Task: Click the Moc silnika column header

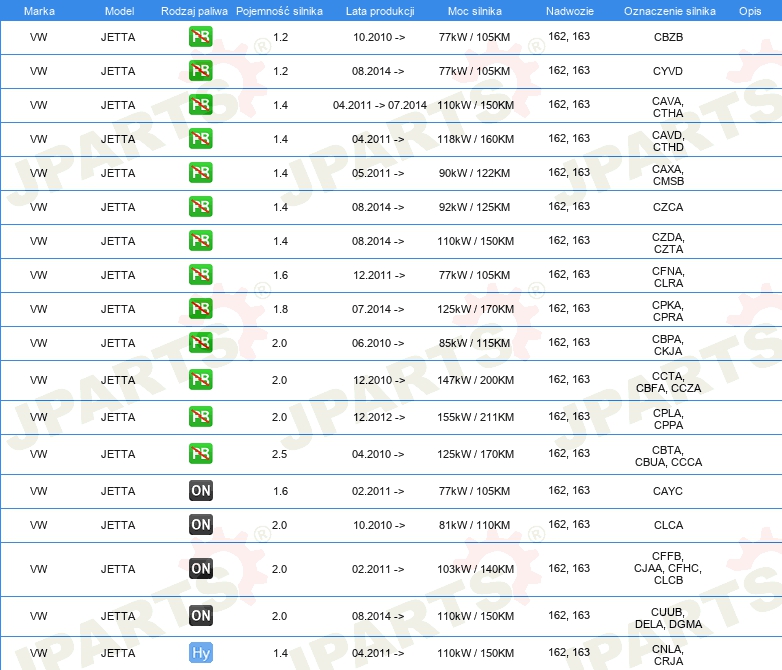Action: [474, 11]
